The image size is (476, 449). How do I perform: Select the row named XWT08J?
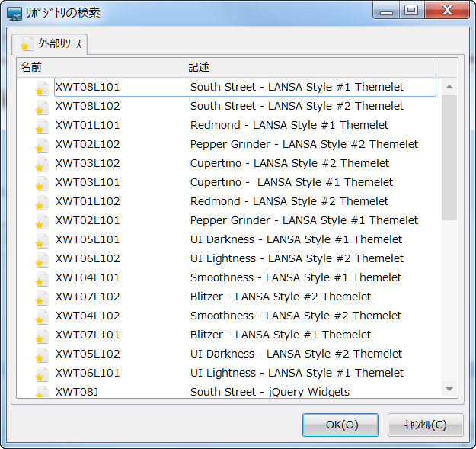(226, 390)
